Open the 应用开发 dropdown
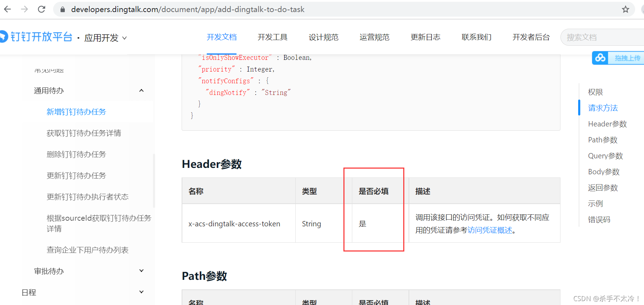This screenshot has width=644, height=305. (106, 38)
